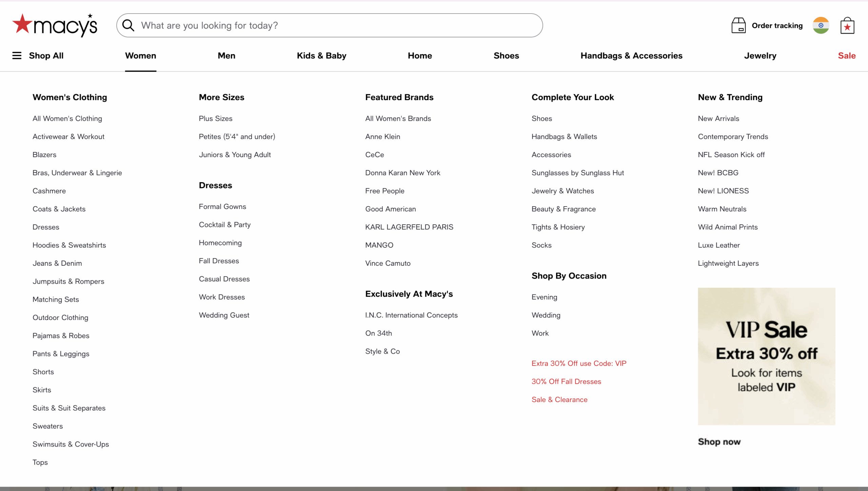This screenshot has width=868, height=491.
Task: Click the search magnifying glass icon
Action: click(x=128, y=25)
